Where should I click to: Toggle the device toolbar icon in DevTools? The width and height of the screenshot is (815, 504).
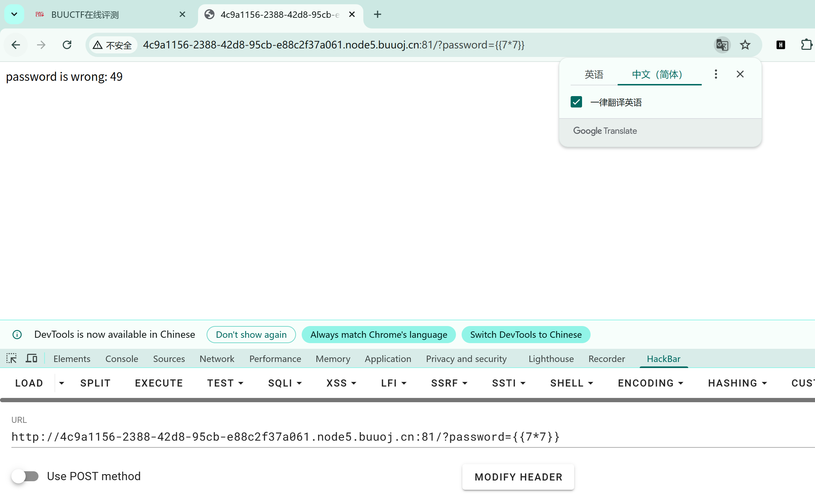31,358
